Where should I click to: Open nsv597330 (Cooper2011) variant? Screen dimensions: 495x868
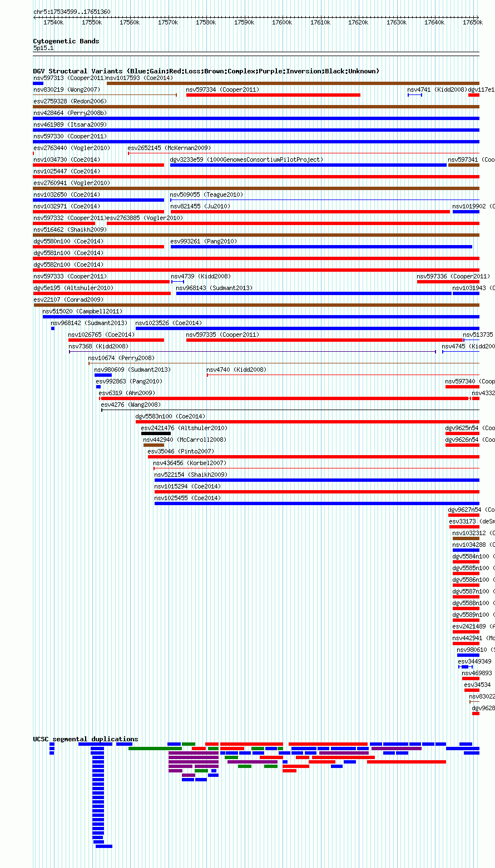click(x=256, y=142)
